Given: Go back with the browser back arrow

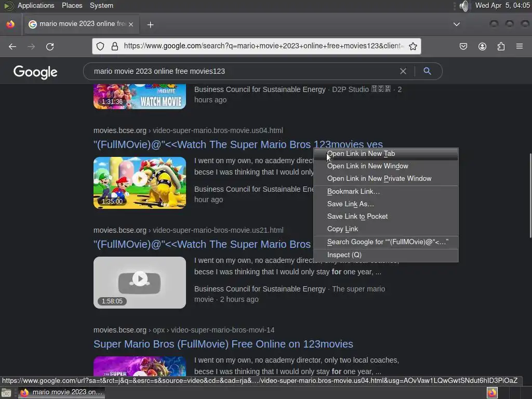Looking at the screenshot, I should click(x=12, y=46).
